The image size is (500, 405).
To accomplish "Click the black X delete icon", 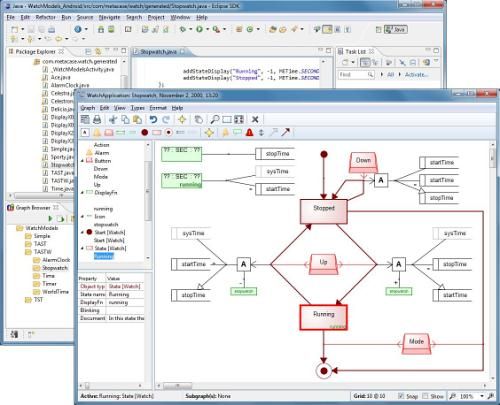I will coord(255,119).
